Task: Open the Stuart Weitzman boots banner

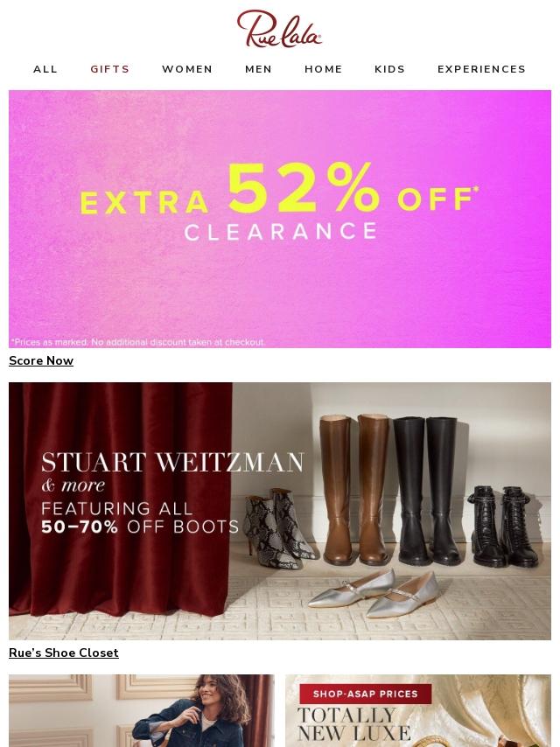Action: point(280,511)
